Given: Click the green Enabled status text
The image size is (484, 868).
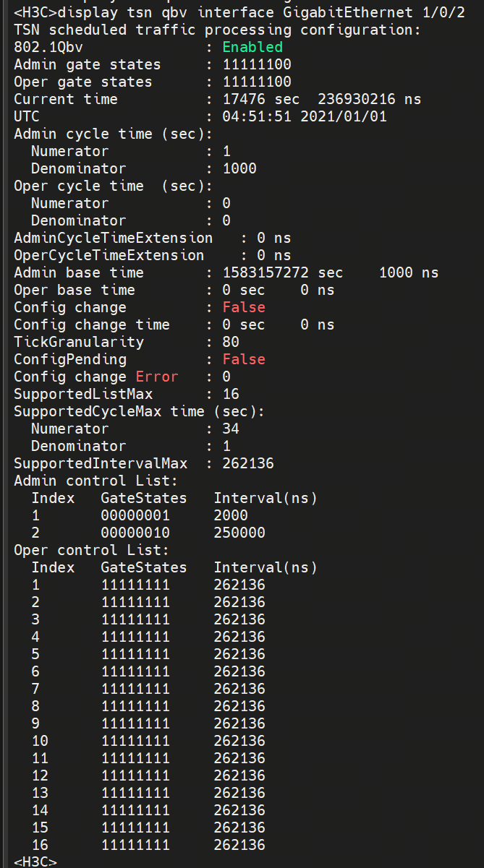Looking at the screenshot, I should [x=252, y=47].
